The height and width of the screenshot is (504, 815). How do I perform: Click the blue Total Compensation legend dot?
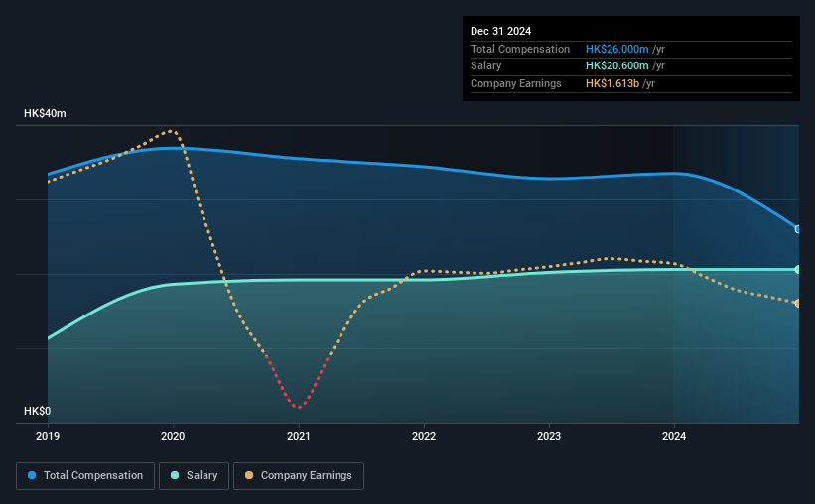pos(32,475)
